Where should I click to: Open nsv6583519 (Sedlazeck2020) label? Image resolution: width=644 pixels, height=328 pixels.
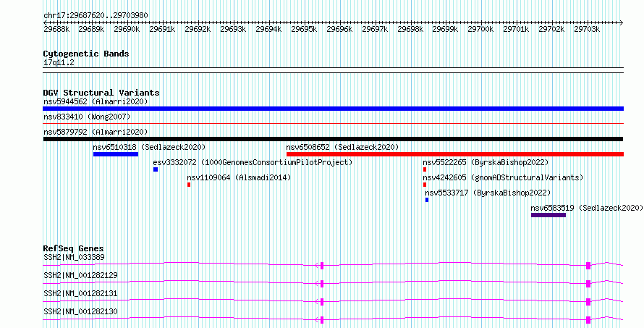tap(587, 208)
